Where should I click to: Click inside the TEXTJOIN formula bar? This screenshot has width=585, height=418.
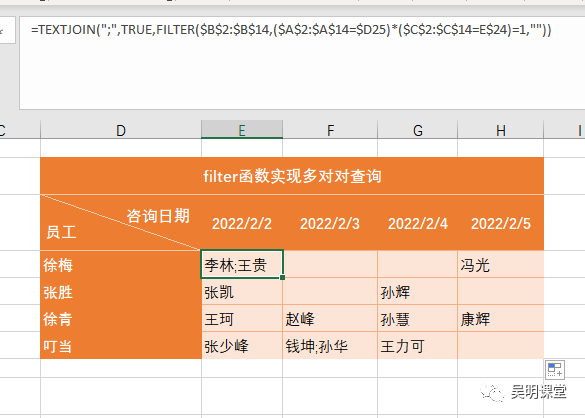pos(302,63)
